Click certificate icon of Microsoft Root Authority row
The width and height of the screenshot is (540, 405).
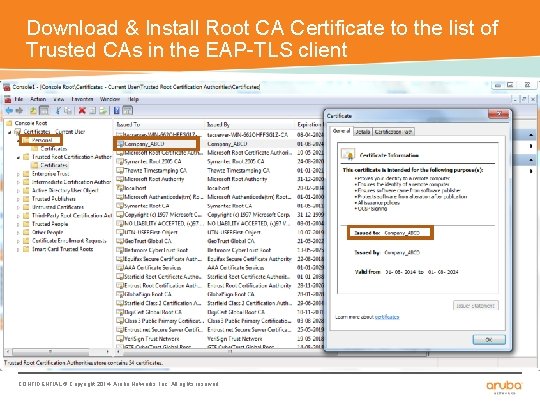pyautogui.click(x=120, y=179)
